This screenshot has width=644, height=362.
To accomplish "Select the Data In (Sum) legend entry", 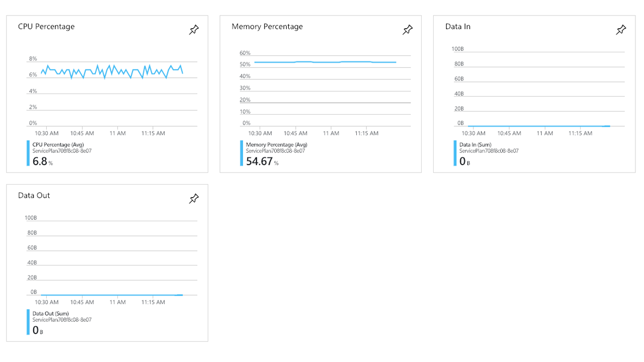I will tap(475, 145).
